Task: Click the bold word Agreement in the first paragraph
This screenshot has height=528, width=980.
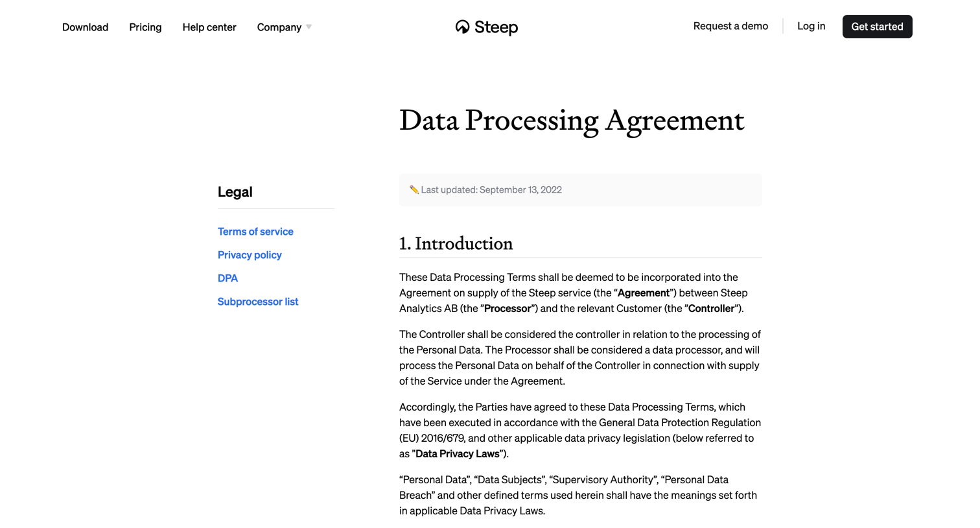Action: click(644, 293)
